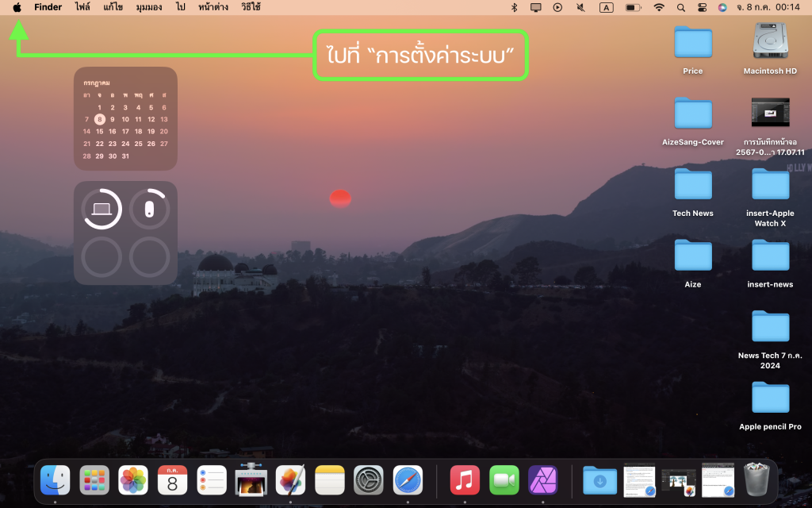
Task: Open the input source menu
Action: (606, 7)
